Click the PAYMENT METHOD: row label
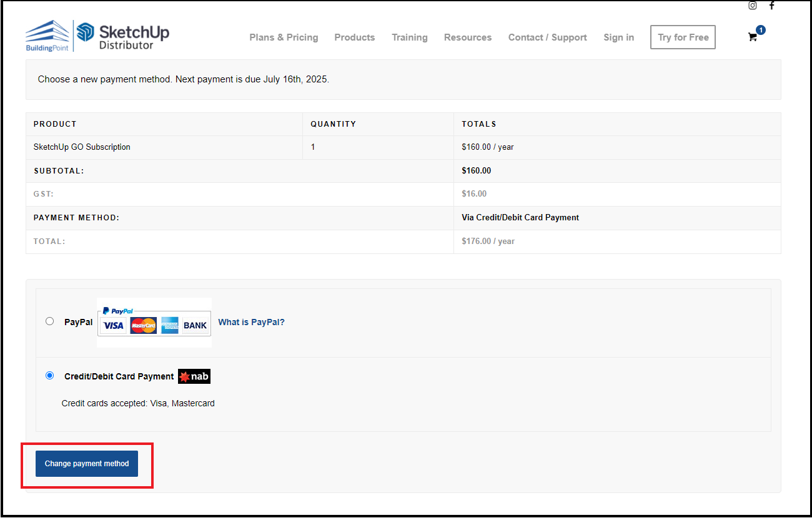812x518 pixels. (76, 218)
